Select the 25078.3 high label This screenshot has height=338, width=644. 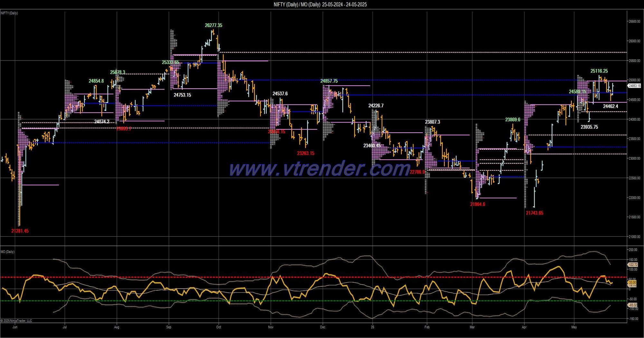(x=118, y=72)
